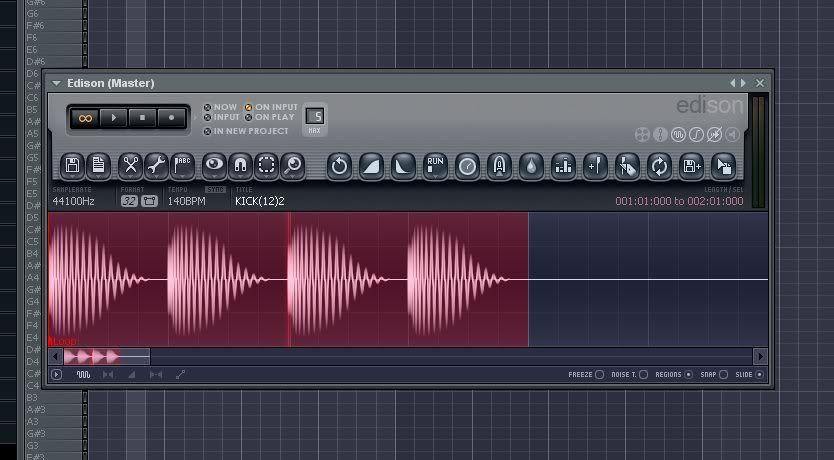Click the crossed-arrow icon under logo

click(x=714, y=135)
